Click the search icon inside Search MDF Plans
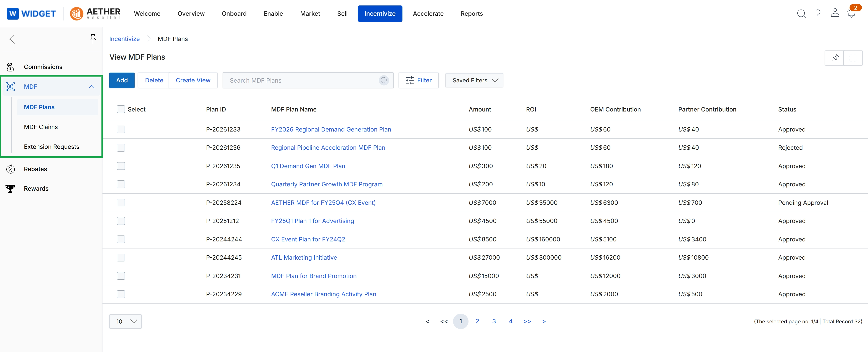 pyautogui.click(x=384, y=80)
